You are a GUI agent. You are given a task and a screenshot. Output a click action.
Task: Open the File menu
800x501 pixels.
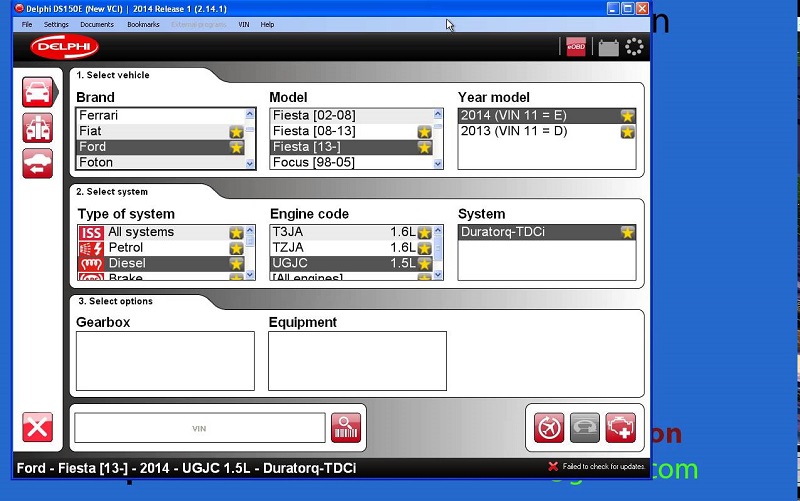click(27, 24)
